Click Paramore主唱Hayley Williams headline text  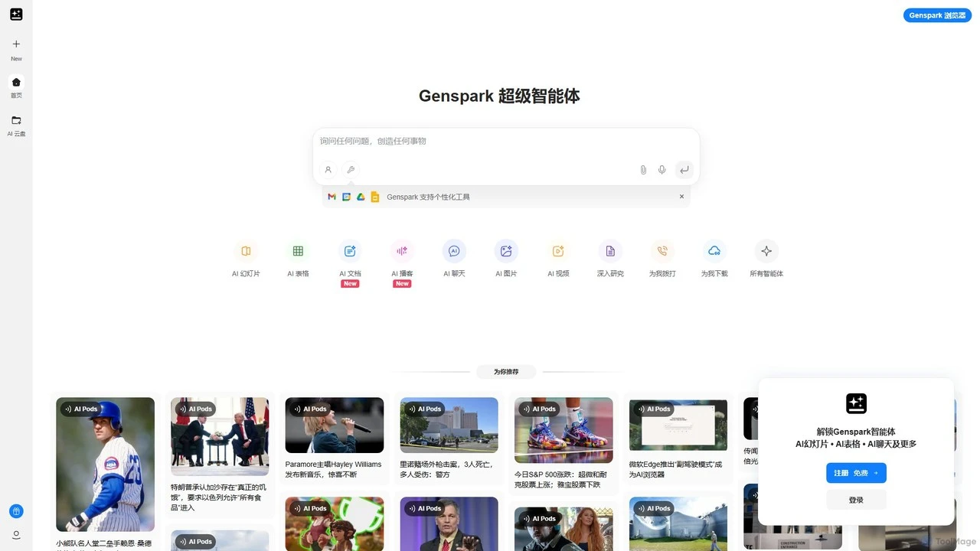[333, 469]
